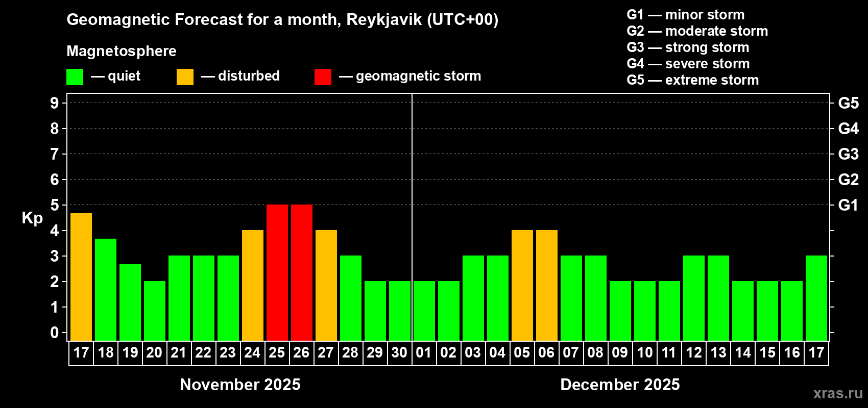Click the red geomagnetic storm legend swatch
This screenshot has height=408, width=868.
(x=323, y=77)
